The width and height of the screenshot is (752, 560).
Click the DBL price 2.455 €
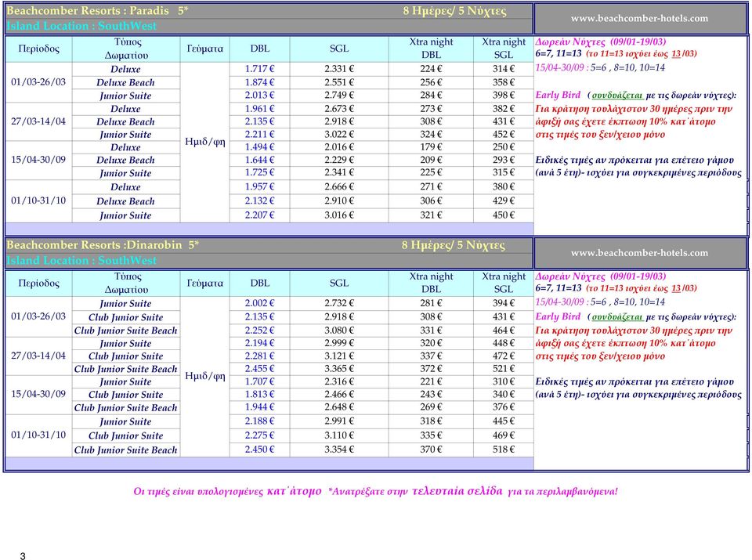coord(259,369)
